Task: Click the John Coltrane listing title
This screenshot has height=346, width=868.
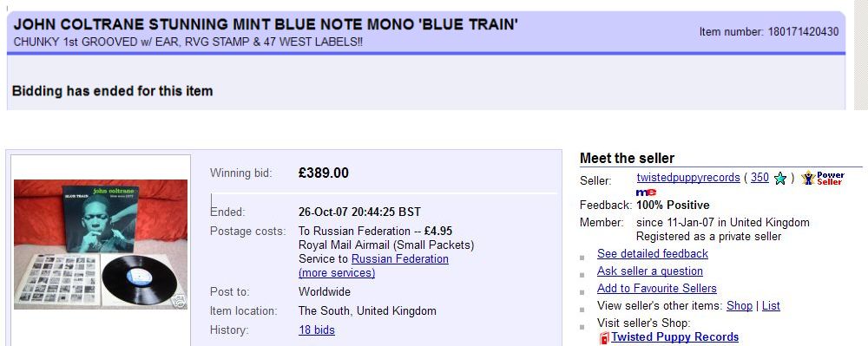Action: (266, 25)
